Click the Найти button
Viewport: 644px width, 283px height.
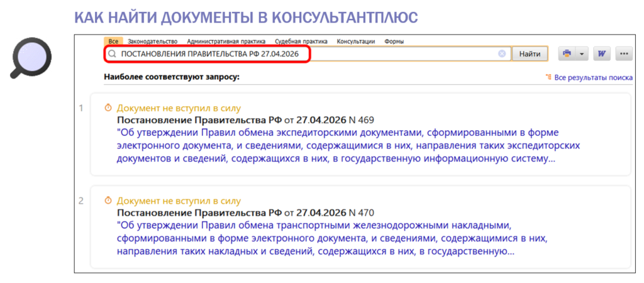click(x=530, y=54)
